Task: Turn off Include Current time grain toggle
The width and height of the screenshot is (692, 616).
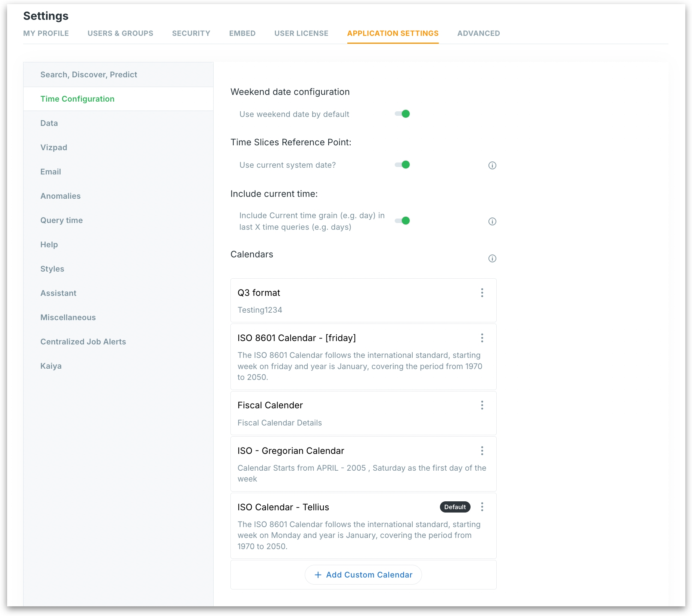Action: click(x=403, y=221)
